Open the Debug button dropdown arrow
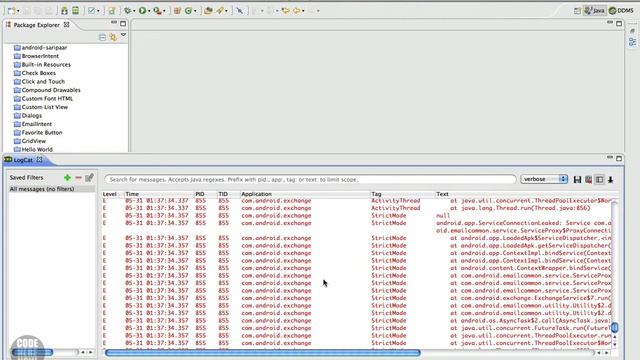This screenshot has height=360, width=640. pyautogui.click(x=134, y=11)
